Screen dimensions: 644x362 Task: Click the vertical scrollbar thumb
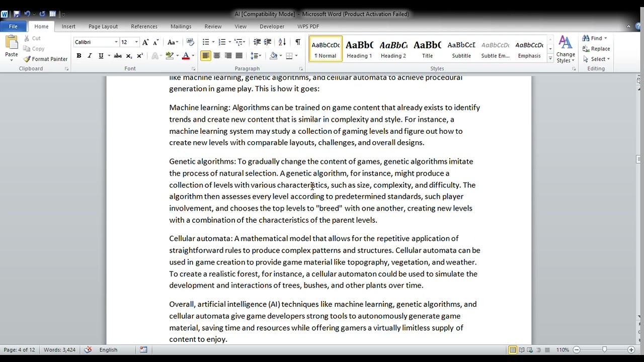tap(639, 159)
